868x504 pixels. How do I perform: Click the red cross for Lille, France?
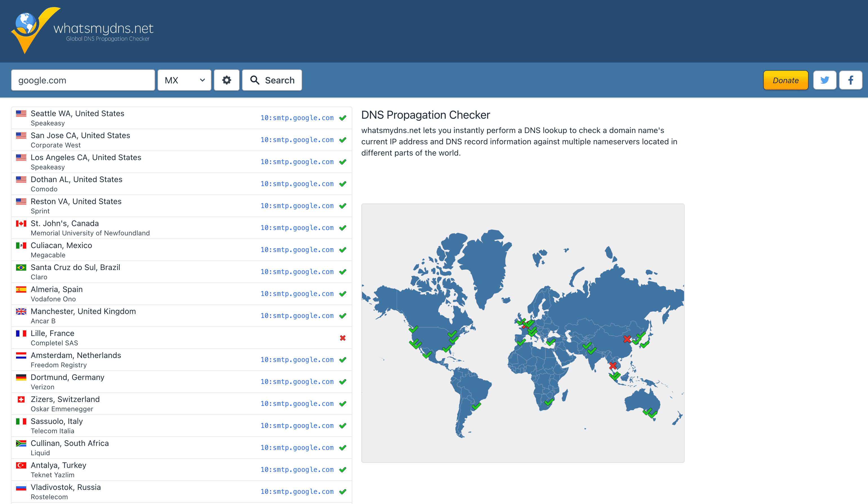(x=343, y=338)
